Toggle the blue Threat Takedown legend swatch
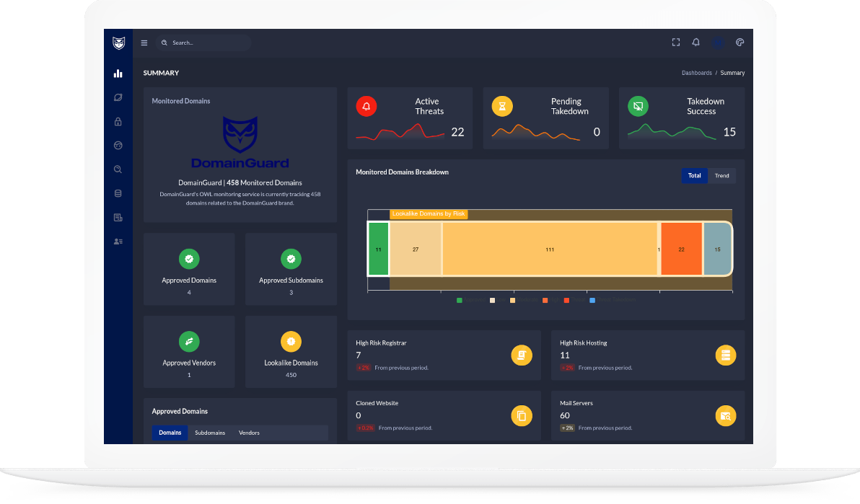The image size is (860, 504). (592, 300)
